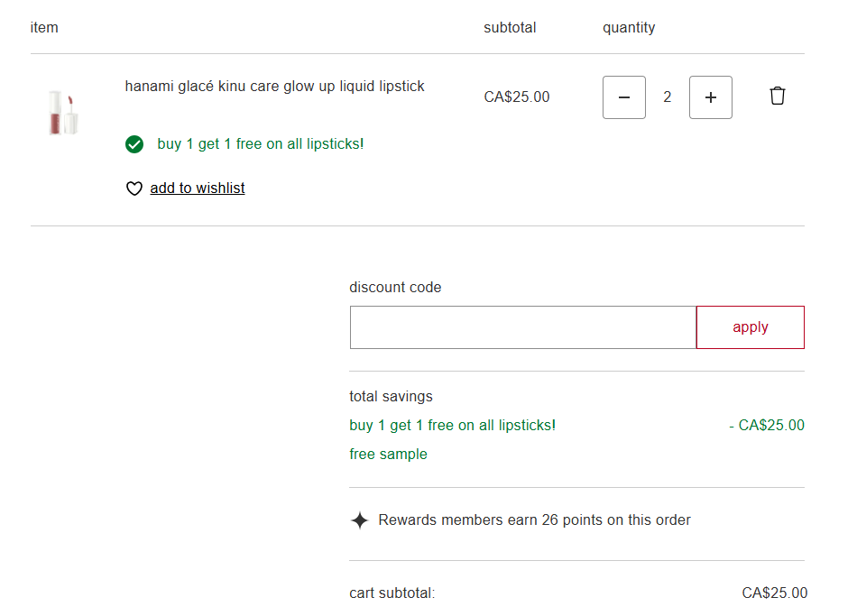857x616 pixels.
Task: Focus the discount code input field
Action: [x=522, y=327]
